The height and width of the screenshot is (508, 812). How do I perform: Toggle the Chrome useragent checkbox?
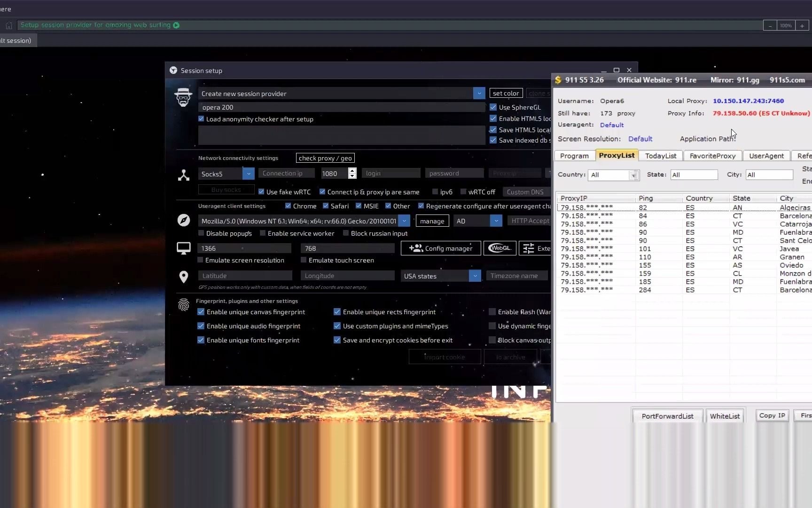coord(288,206)
